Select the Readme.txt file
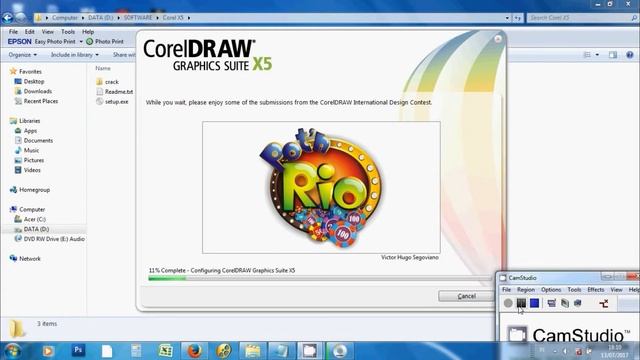The width and height of the screenshot is (640, 360). [x=115, y=92]
